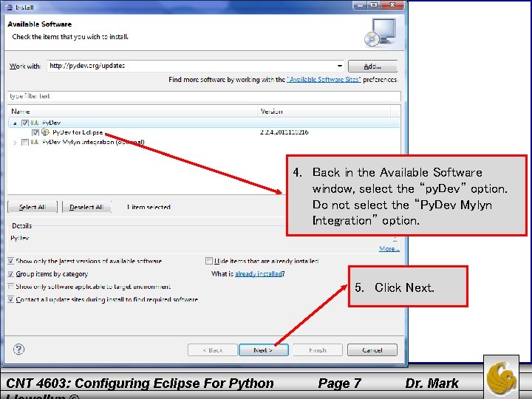Toggle Contact all update sites checkbox

[10, 299]
